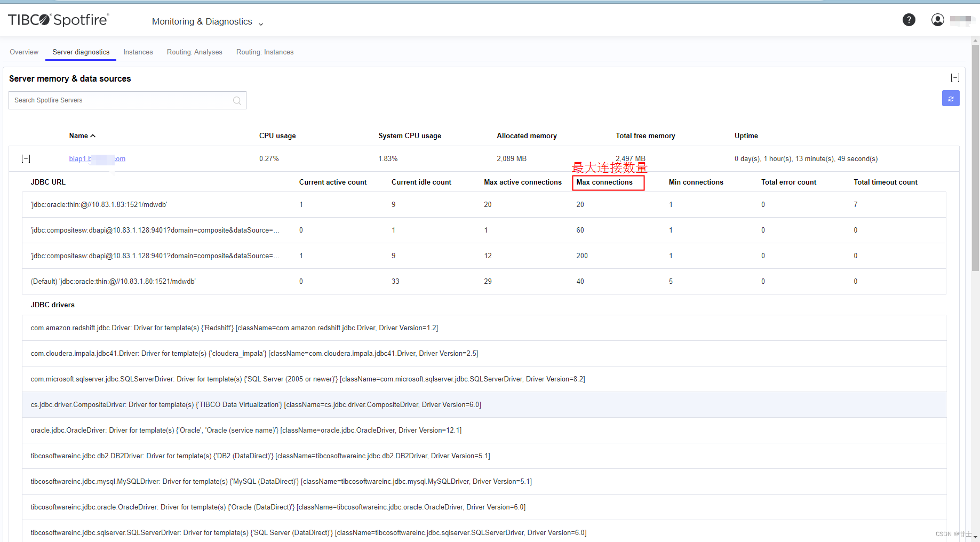The width and height of the screenshot is (980, 542).
Task: Click the Max active connections header
Action: 523,182
